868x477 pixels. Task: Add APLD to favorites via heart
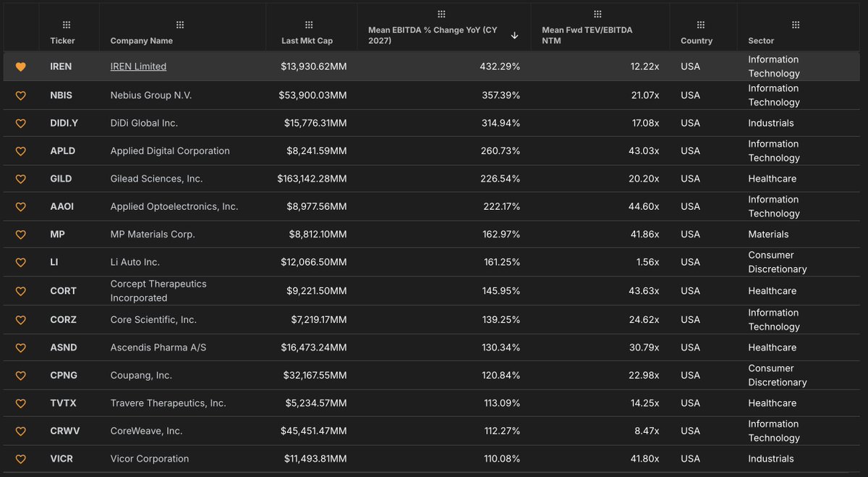[20, 151]
